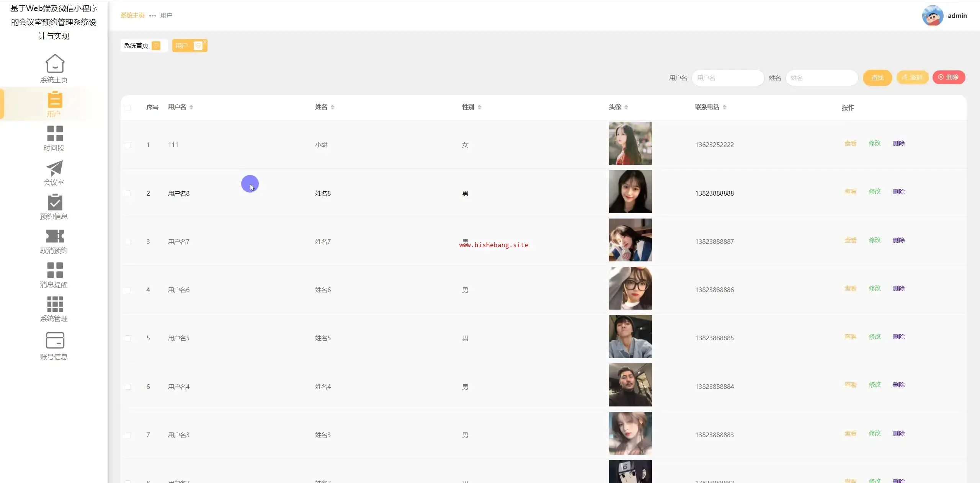Go to 预约信息 clipboard check icon
The image size is (980, 483).
pos(55,202)
